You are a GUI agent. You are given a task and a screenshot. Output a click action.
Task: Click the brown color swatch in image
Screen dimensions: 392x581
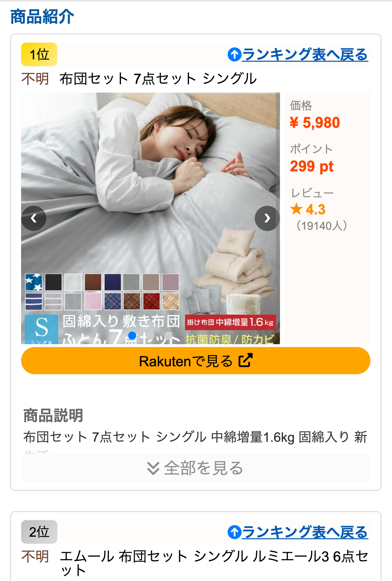(x=93, y=282)
